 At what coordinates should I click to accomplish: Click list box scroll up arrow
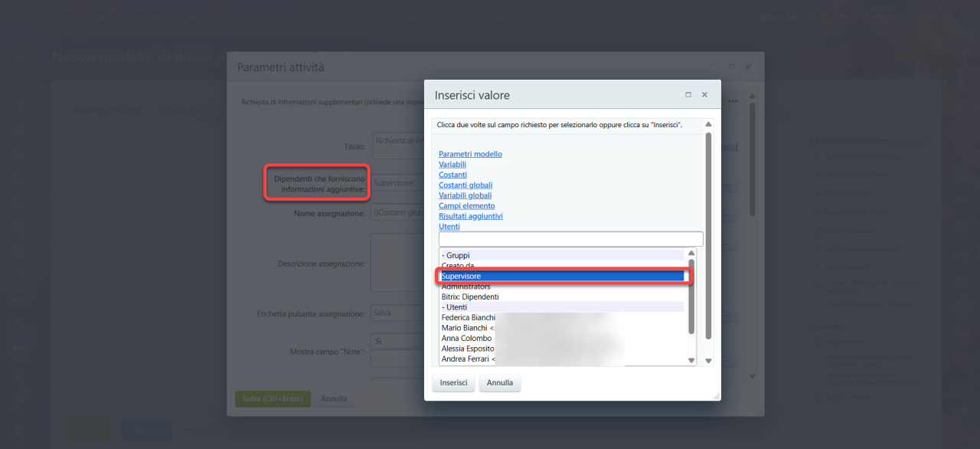691,254
